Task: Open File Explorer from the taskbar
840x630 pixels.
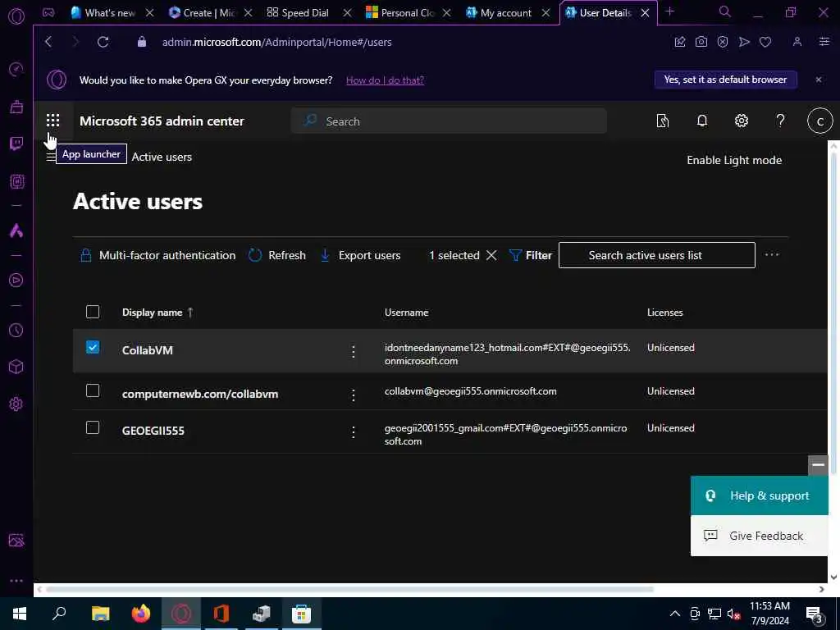Action: (101, 614)
